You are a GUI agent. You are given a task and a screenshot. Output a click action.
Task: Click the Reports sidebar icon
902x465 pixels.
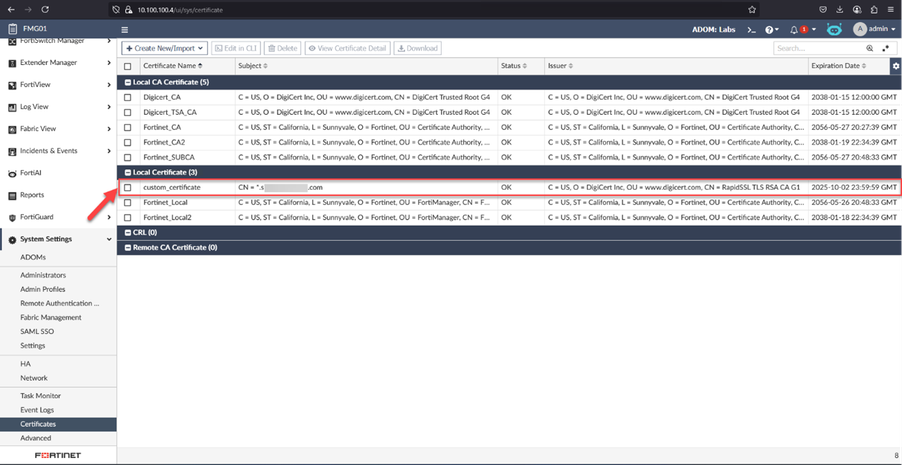(12, 195)
